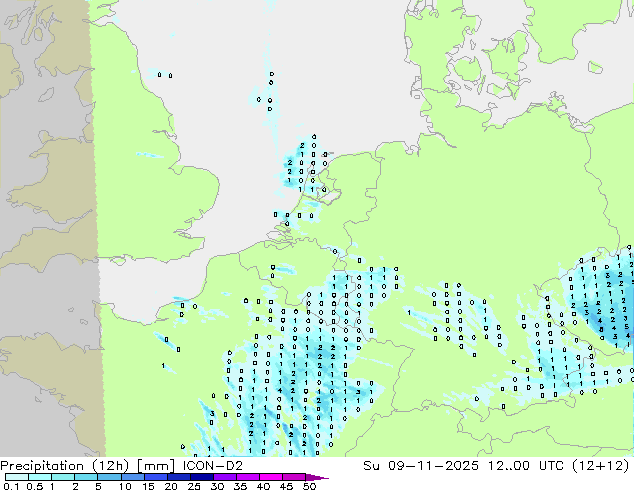Click the 35–40 mm legend color cell

click(x=248, y=477)
